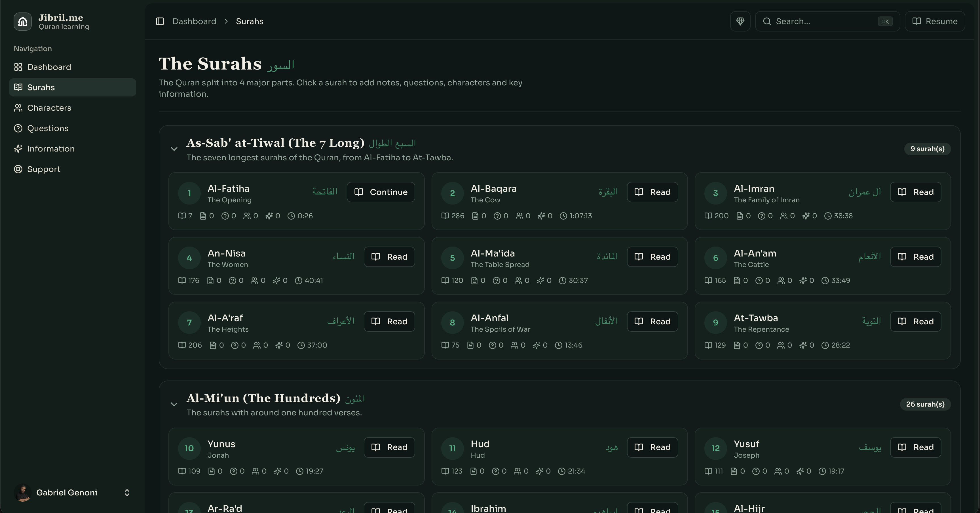
Task: Read Al-A'raf surah
Action: (389, 321)
